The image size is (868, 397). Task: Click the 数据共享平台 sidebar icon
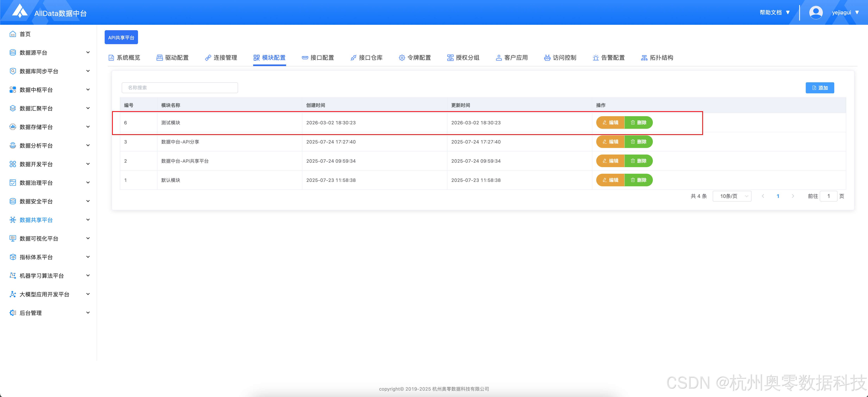(x=13, y=220)
